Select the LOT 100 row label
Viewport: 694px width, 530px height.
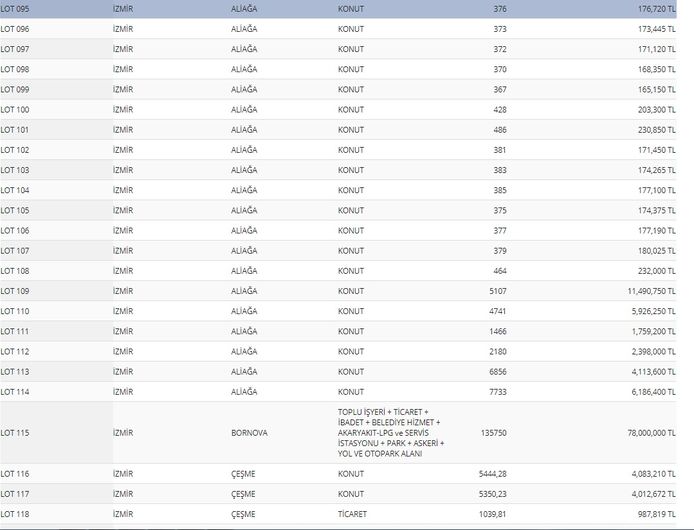point(15,109)
